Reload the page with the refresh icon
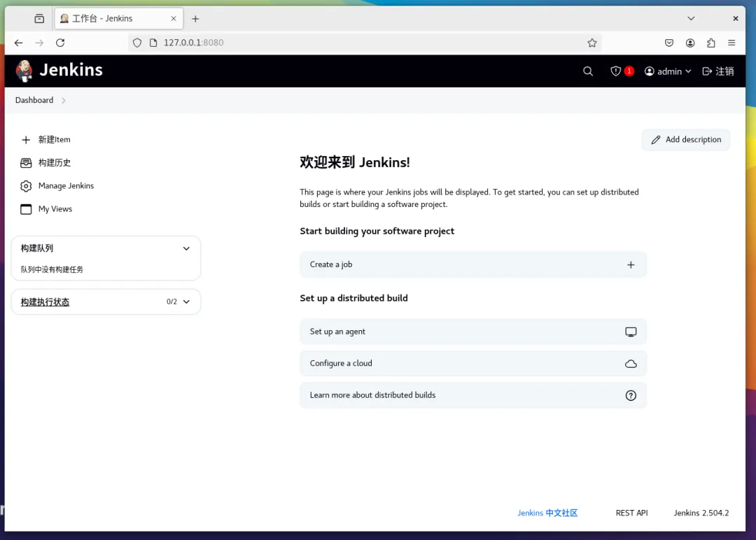This screenshot has height=540, width=756. [x=60, y=43]
